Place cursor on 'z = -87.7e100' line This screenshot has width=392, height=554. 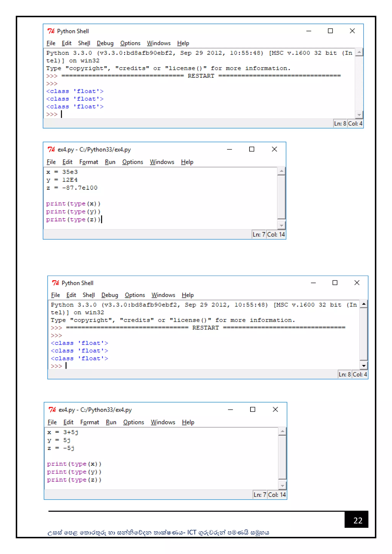(x=72, y=188)
